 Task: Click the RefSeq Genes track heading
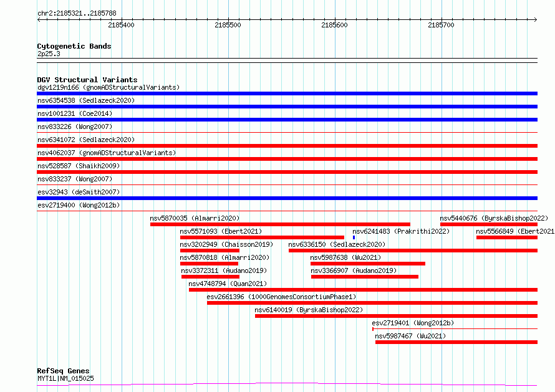(x=63, y=371)
